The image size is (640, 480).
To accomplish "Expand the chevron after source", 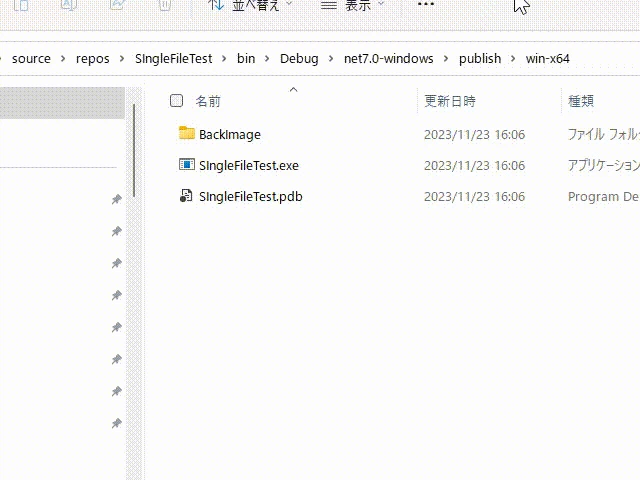I will [63, 59].
